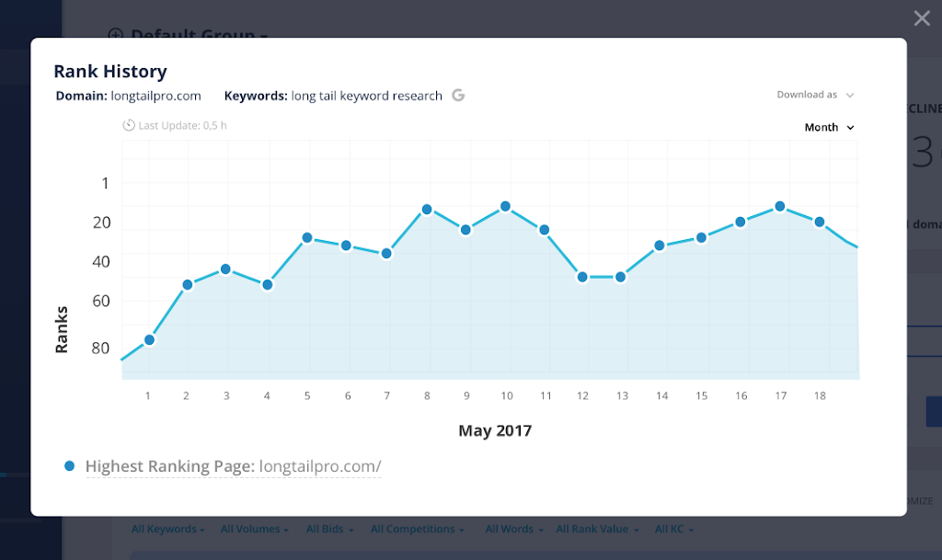Image resolution: width=942 pixels, height=560 pixels.
Task: Click the data point for May 18
Action: point(820,223)
